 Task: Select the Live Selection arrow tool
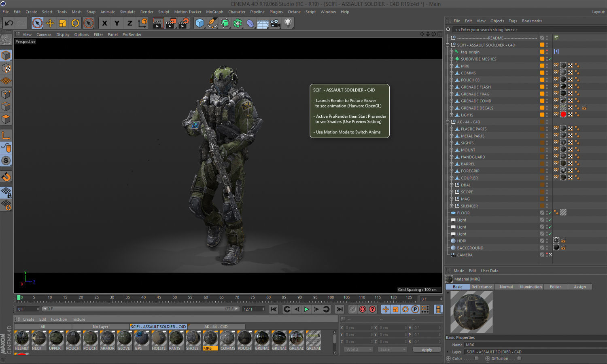click(37, 23)
